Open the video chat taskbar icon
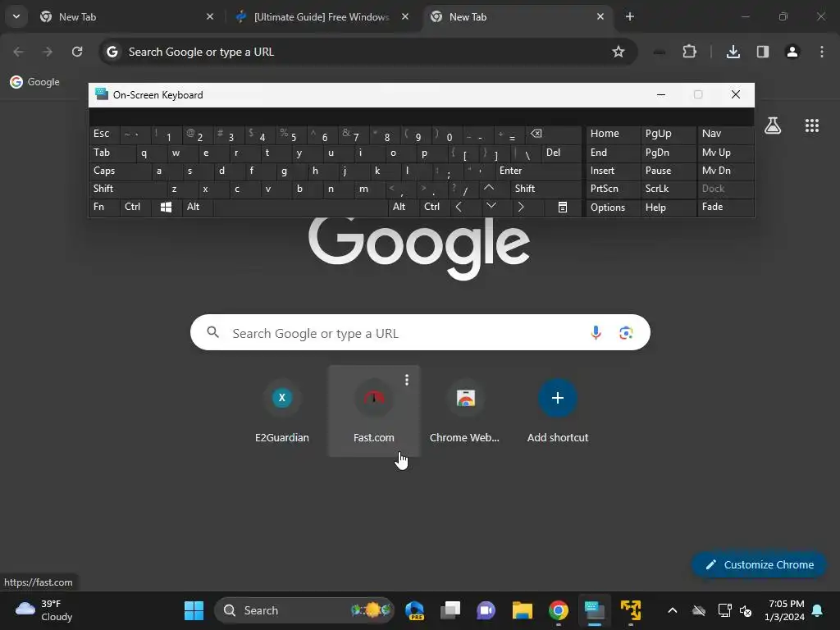 486,610
